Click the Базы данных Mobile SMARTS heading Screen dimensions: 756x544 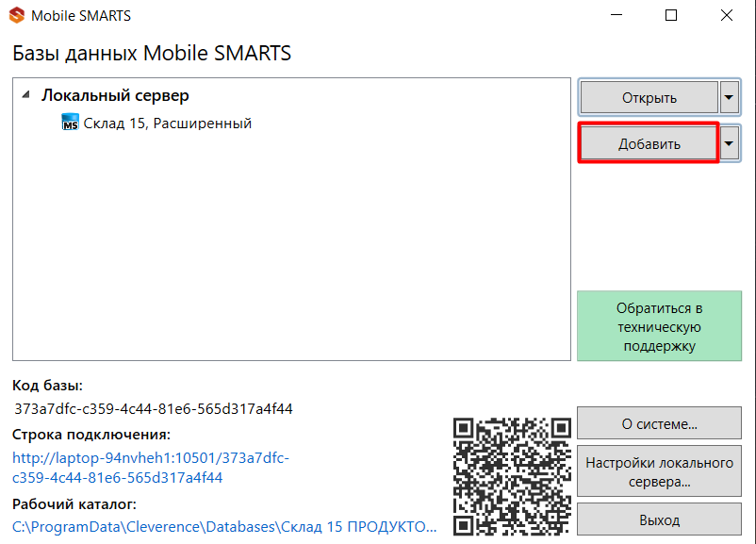152,53
